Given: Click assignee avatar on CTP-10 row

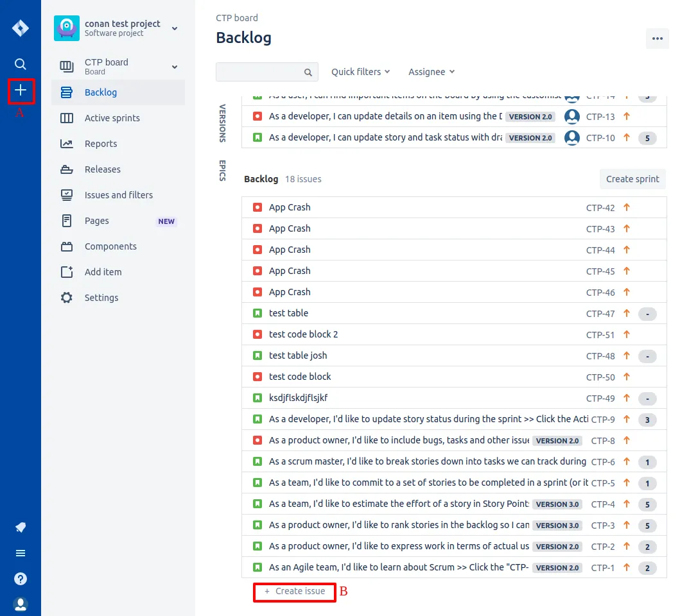Looking at the screenshot, I should point(572,137).
